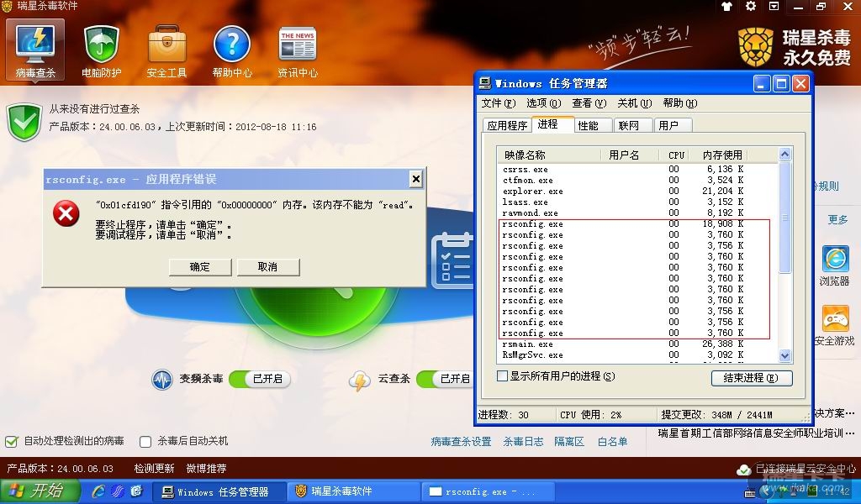The image size is (861, 504).
Task: Open the 白名单 link
Action: [612, 442]
